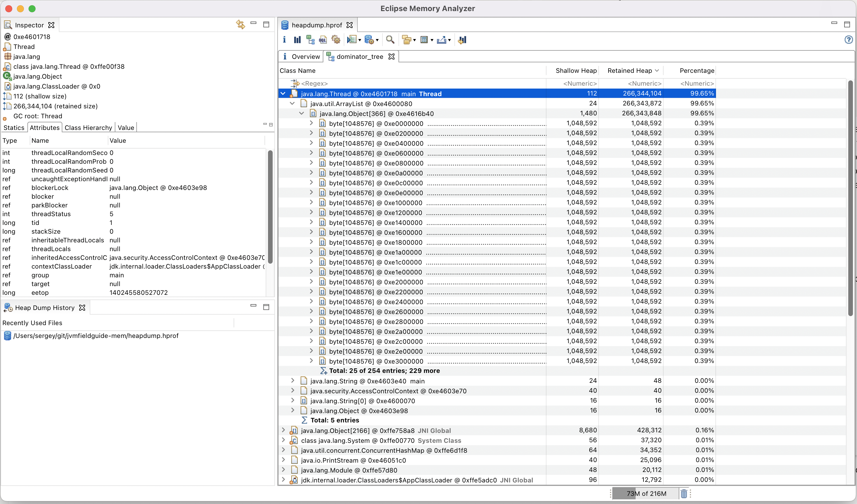Run the expert system report icon
The width and height of the screenshot is (857, 504).
(x=351, y=40)
